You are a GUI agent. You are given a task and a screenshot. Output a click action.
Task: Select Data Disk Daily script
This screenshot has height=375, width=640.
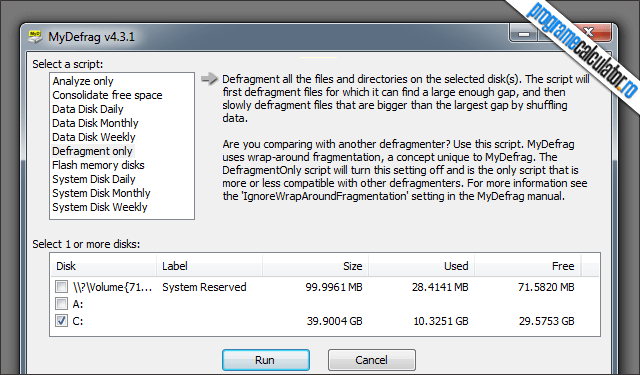tap(88, 109)
